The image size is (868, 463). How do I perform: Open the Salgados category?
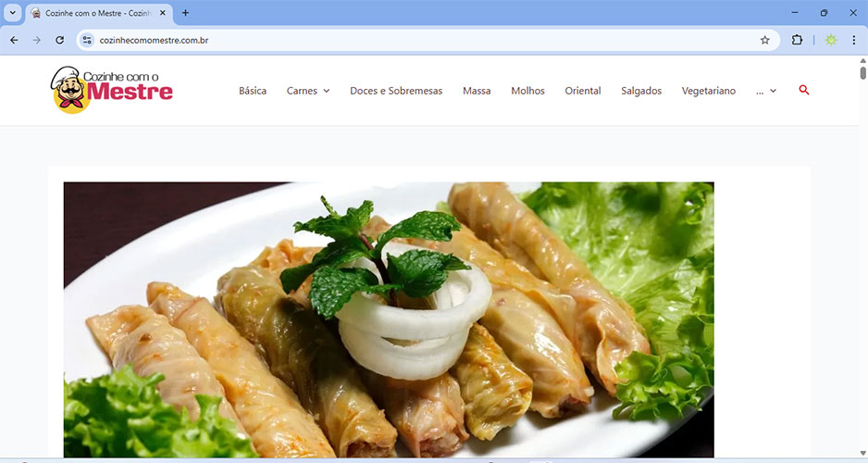pos(641,91)
